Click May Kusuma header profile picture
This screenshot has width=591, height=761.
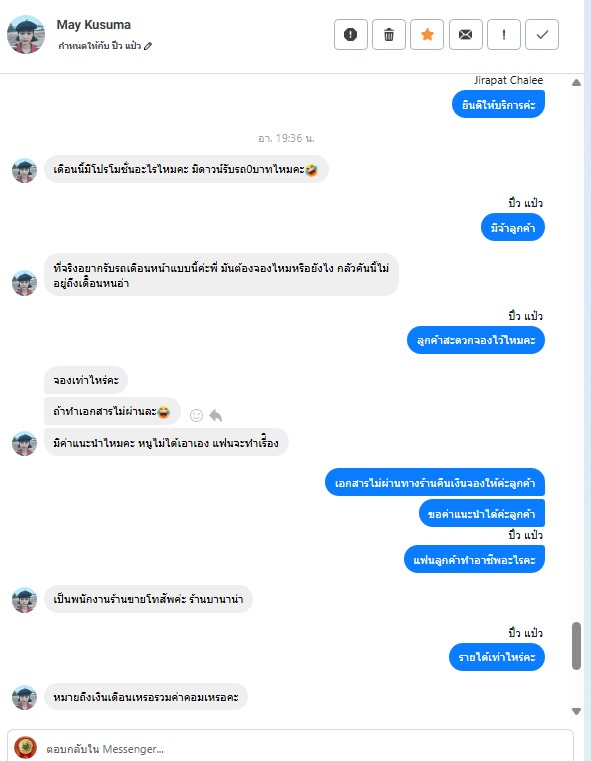[x=26, y=34]
